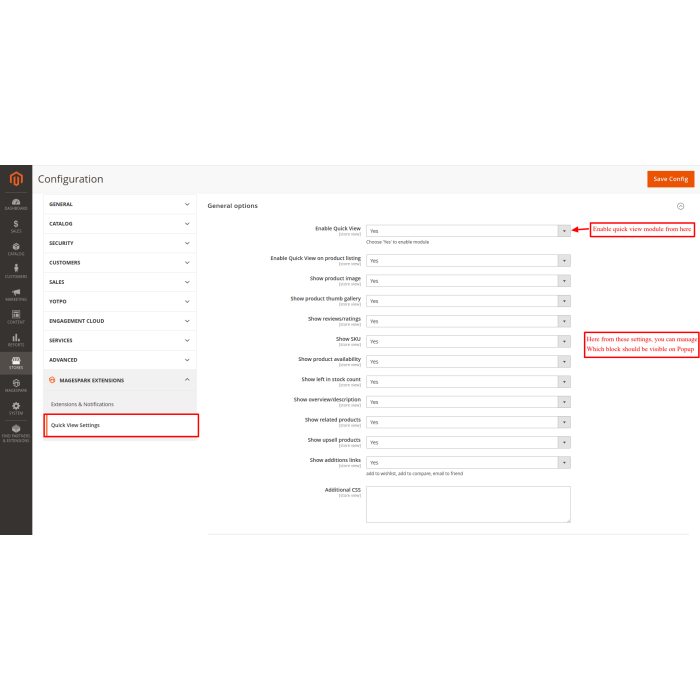Open the Magespark sidebar icon

(16, 386)
